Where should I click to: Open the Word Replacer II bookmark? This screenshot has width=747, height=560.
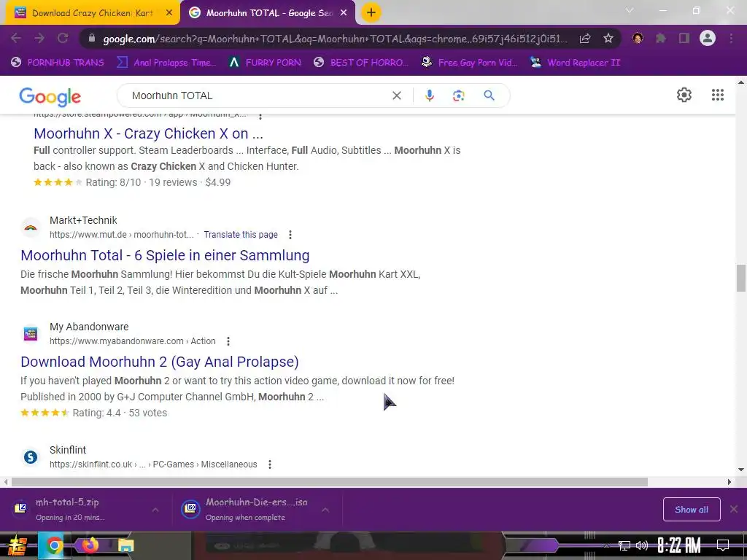coord(575,63)
